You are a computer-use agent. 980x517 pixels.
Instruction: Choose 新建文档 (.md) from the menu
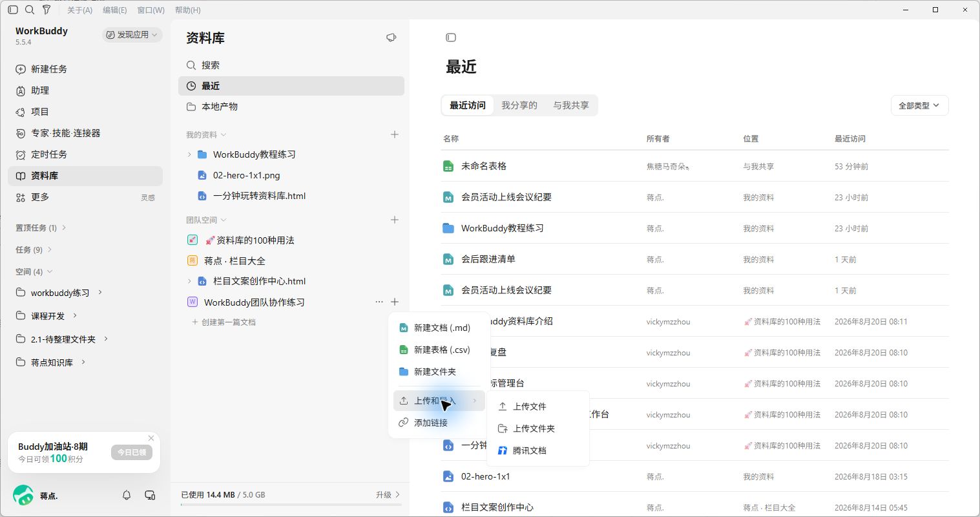click(439, 328)
